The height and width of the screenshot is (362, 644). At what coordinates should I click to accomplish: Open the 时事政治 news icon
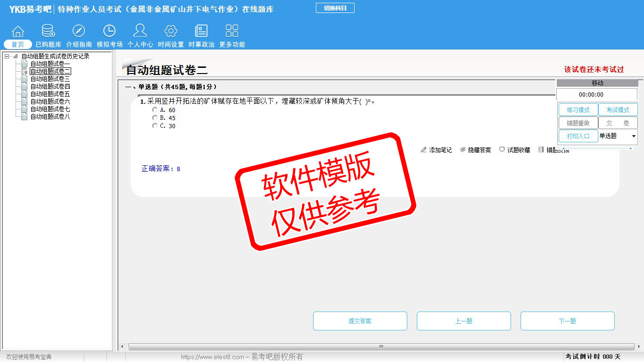[x=201, y=32]
